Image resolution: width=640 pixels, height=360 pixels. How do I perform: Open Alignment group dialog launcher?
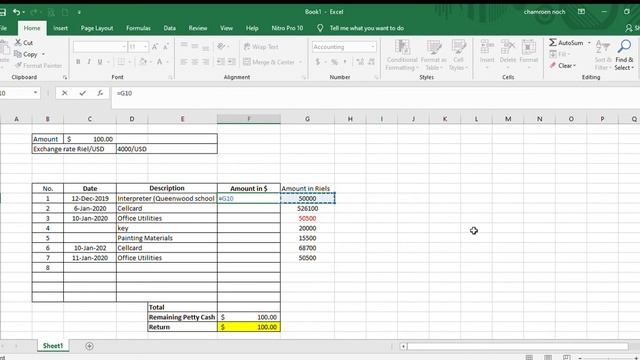(x=304, y=77)
